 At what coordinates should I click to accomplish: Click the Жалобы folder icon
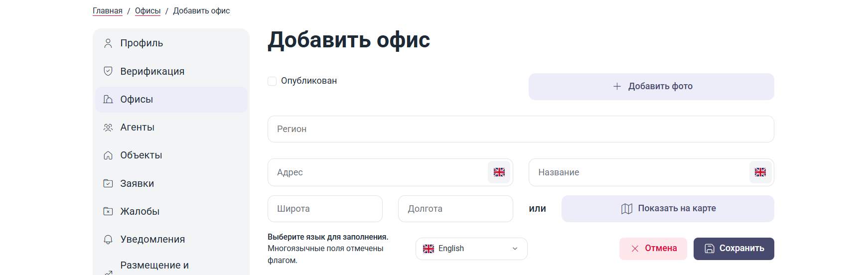(x=108, y=211)
